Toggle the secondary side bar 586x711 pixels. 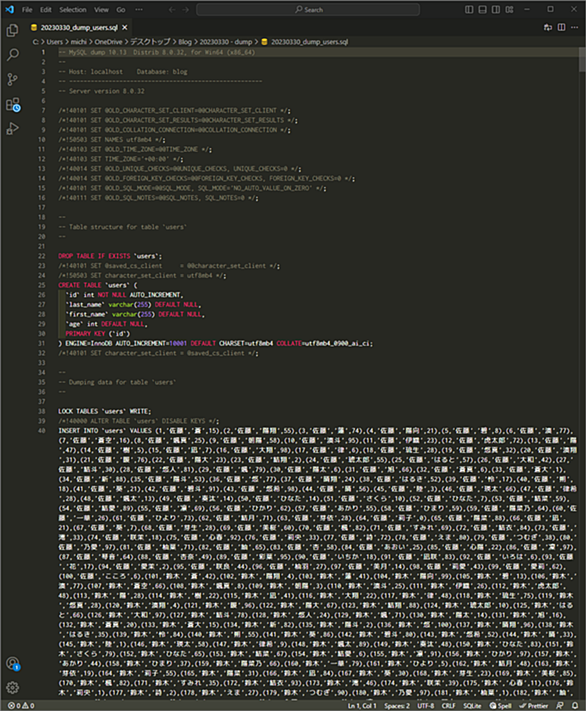(x=496, y=10)
